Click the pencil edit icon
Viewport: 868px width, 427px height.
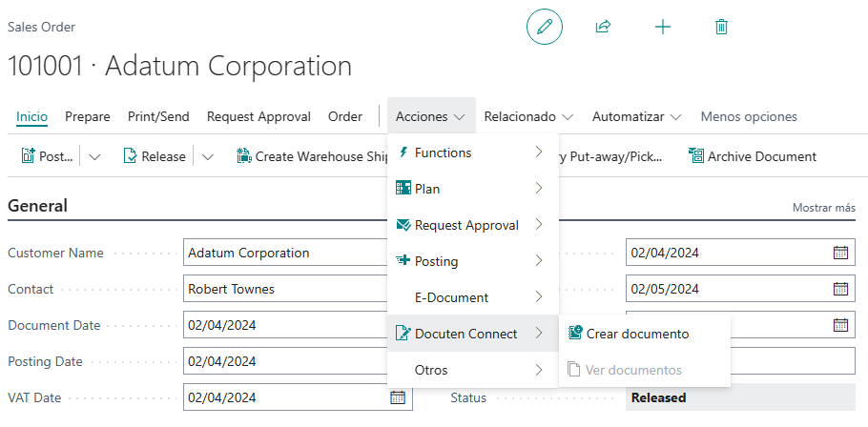pyautogui.click(x=545, y=27)
